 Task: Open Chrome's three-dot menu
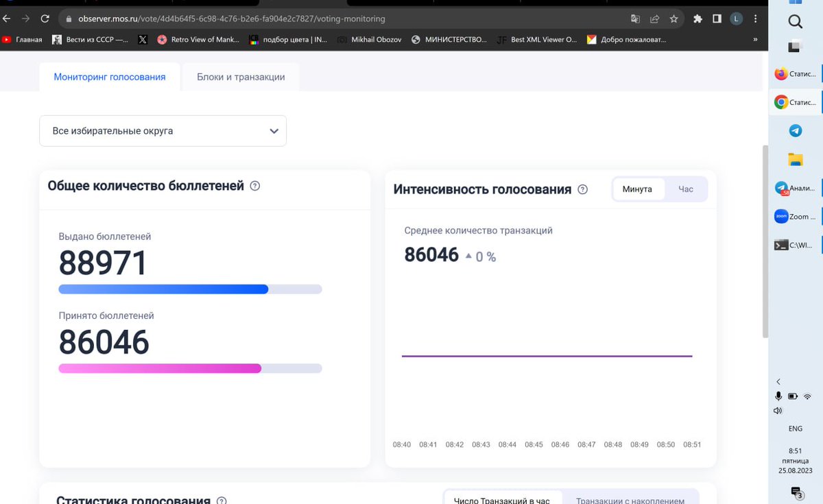(x=755, y=19)
